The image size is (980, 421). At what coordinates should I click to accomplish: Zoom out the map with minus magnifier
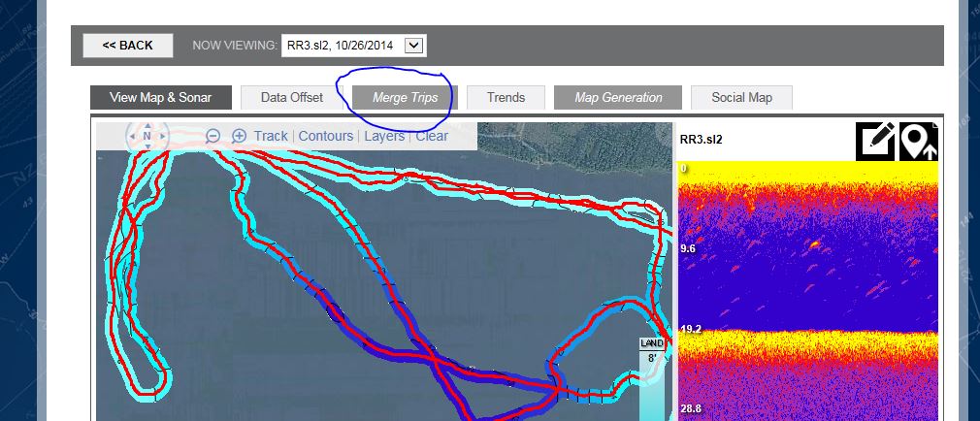(x=213, y=137)
